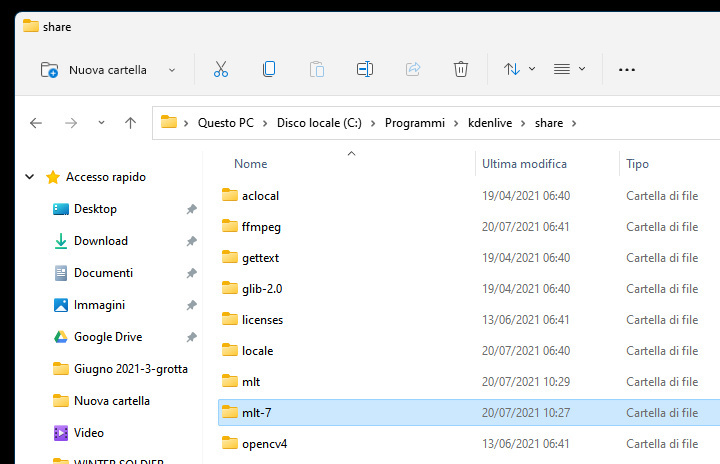
Task: Select the gettext folder
Action: 260,258
